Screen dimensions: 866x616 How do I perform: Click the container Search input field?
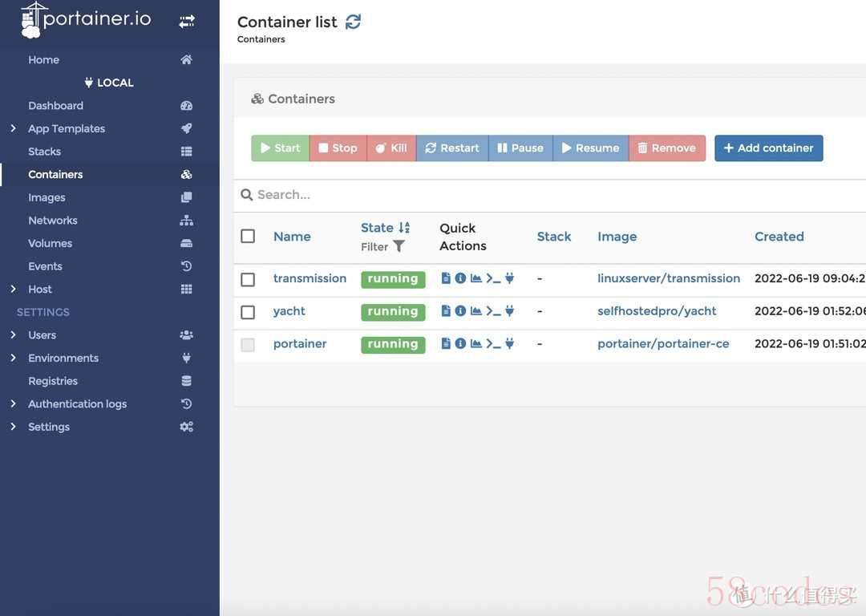pyautogui.click(x=552, y=194)
